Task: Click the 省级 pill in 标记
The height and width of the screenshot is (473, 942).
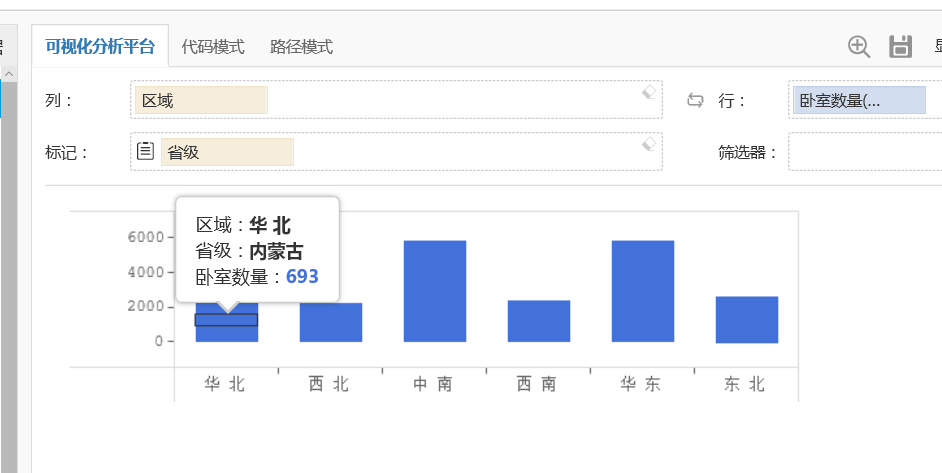Action: tap(227, 152)
